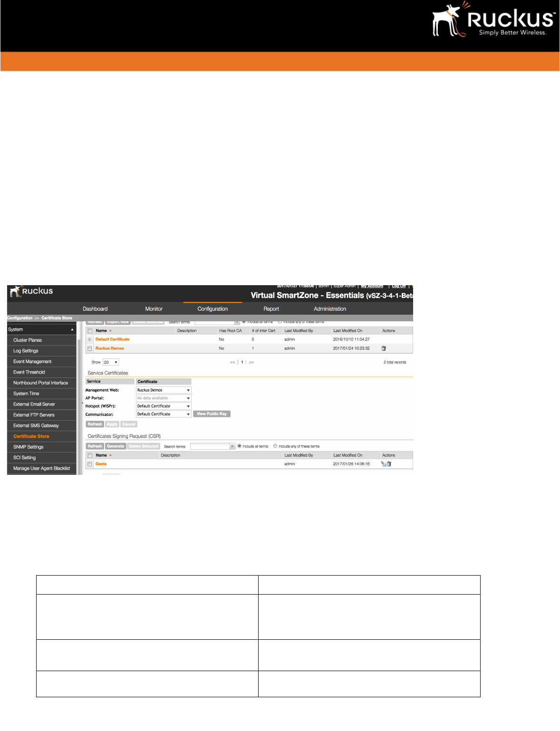The width and height of the screenshot is (560, 731).
Task: Clear the CSR search terms with the X icon
Action: pos(232,446)
